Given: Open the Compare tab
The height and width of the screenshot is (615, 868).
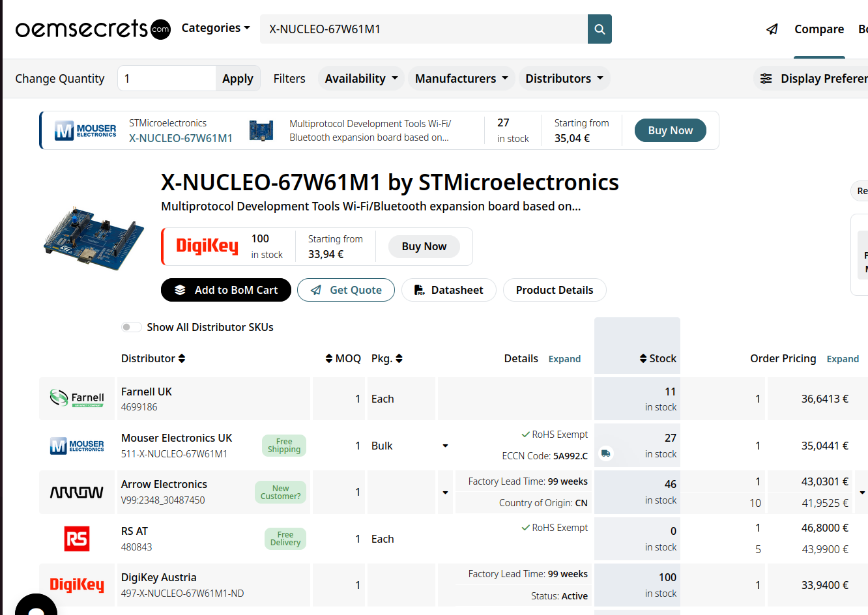Looking at the screenshot, I should (819, 29).
